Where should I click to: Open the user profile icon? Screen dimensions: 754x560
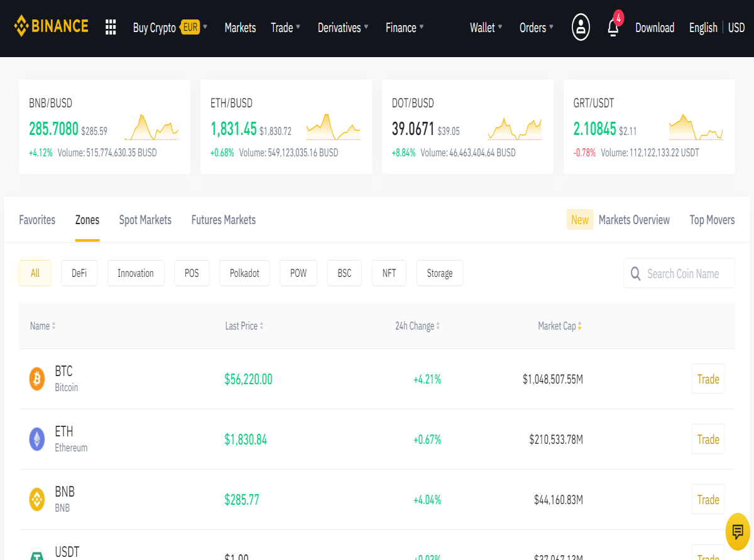(x=581, y=27)
